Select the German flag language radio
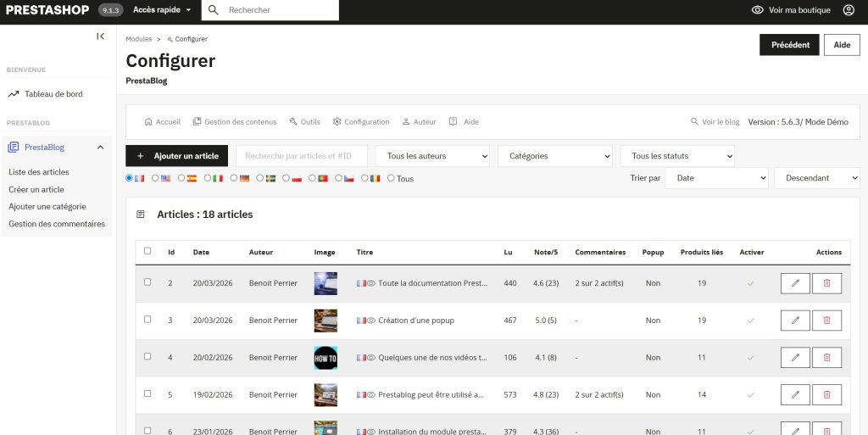The height and width of the screenshot is (435, 868). point(234,178)
